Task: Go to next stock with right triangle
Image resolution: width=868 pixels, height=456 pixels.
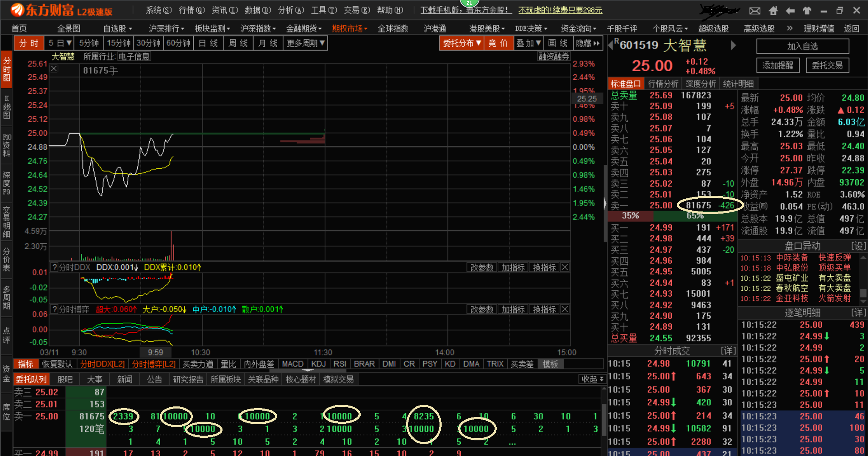Action: 733,45
